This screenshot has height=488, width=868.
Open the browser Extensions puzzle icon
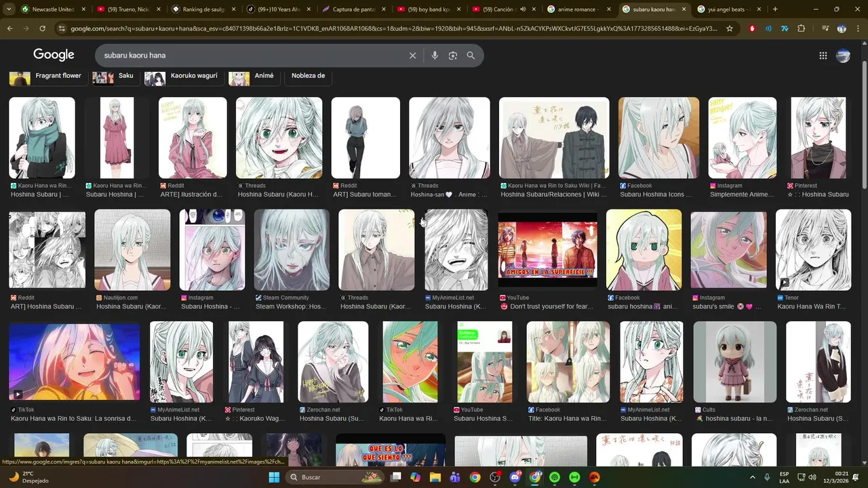(x=802, y=28)
